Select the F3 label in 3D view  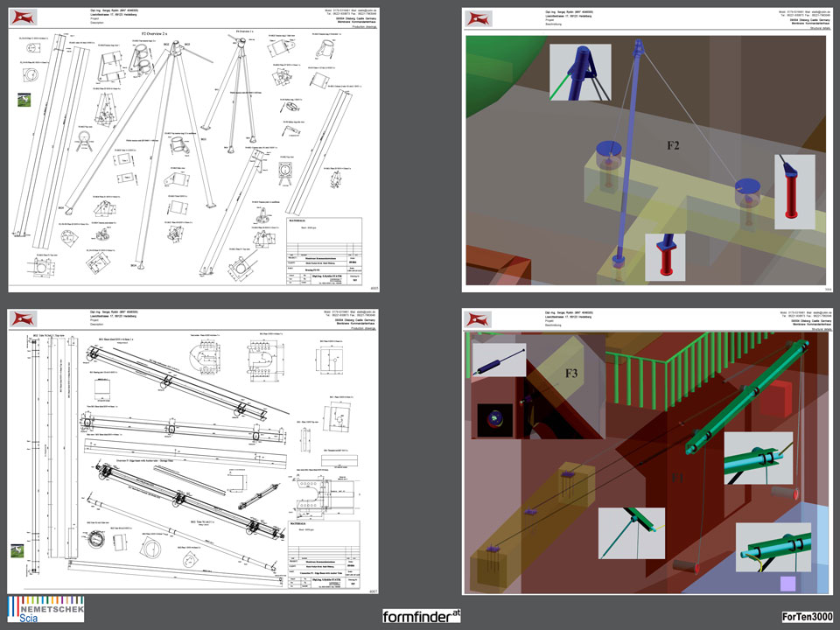point(571,374)
